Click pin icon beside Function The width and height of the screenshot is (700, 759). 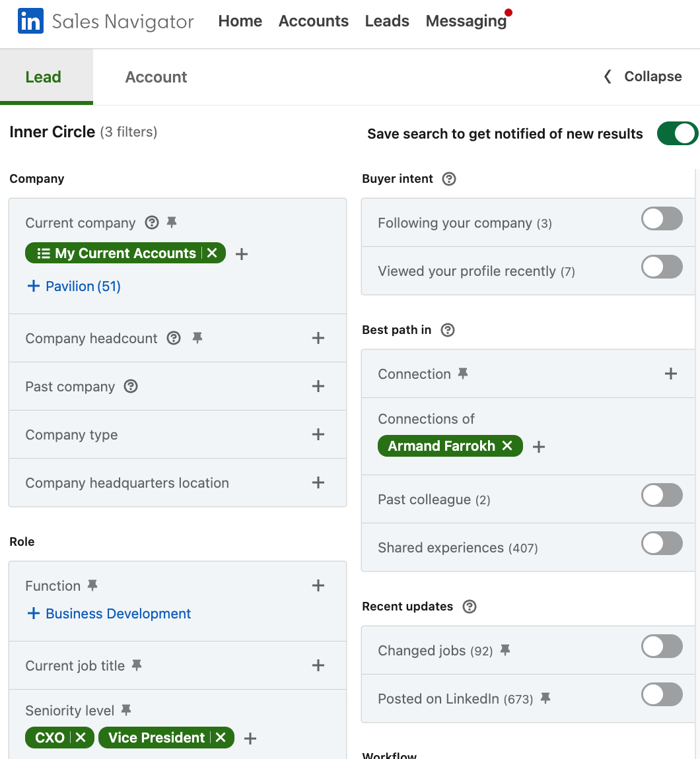coord(92,585)
